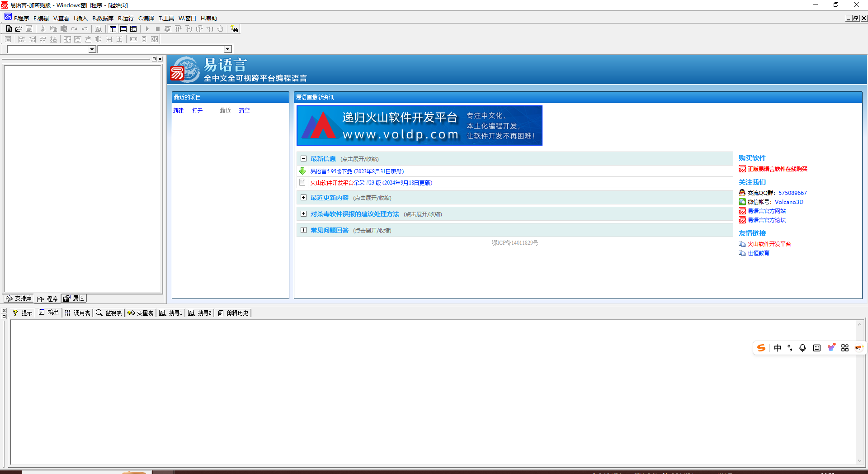The width and height of the screenshot is (868, 474).
Task: Click the 打开... link
Action: [201, 110]
